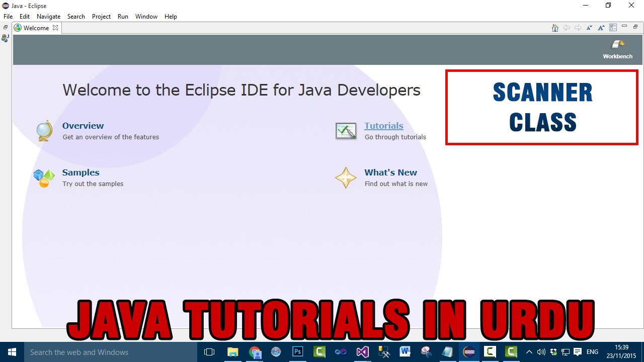
Task: Click the Navigate Forward arrow in Welcome toolbar
Action: click(578, 28)
